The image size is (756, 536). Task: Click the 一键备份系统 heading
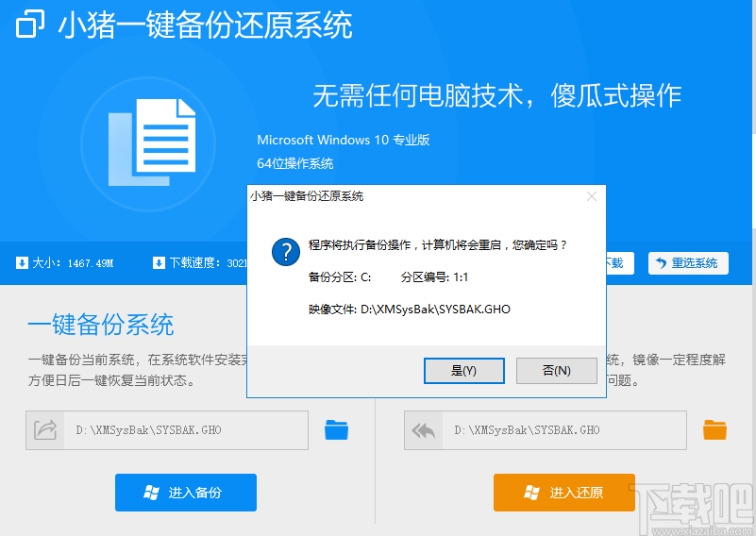coord(101,325)
